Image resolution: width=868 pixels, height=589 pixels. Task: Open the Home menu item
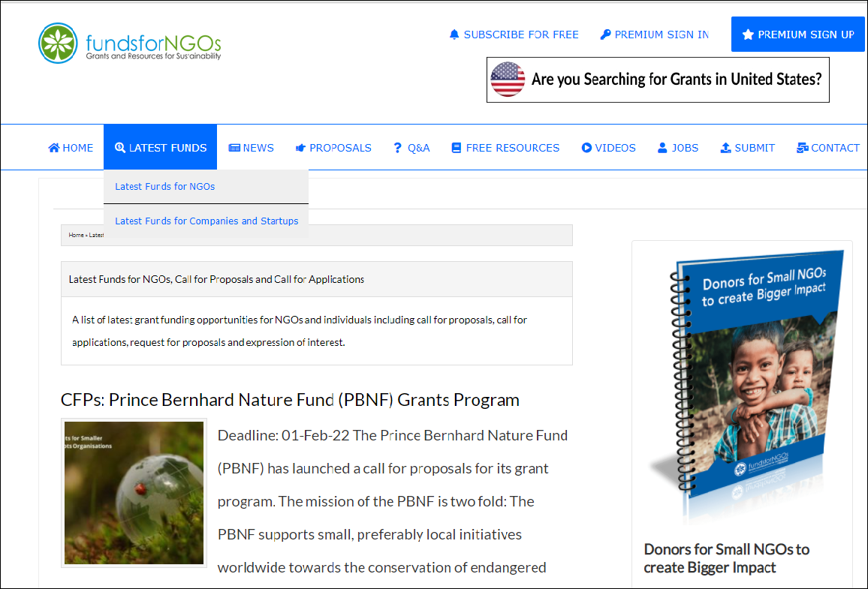click(71, 148)
